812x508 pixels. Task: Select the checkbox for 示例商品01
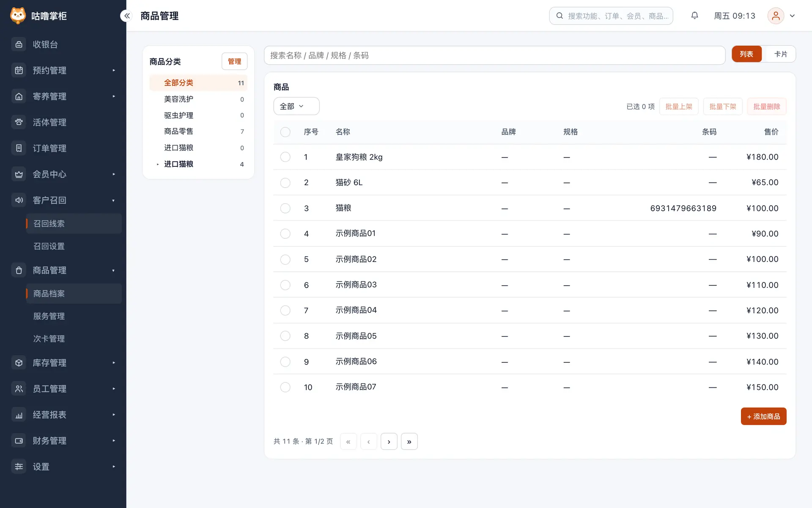click(285, 234)
